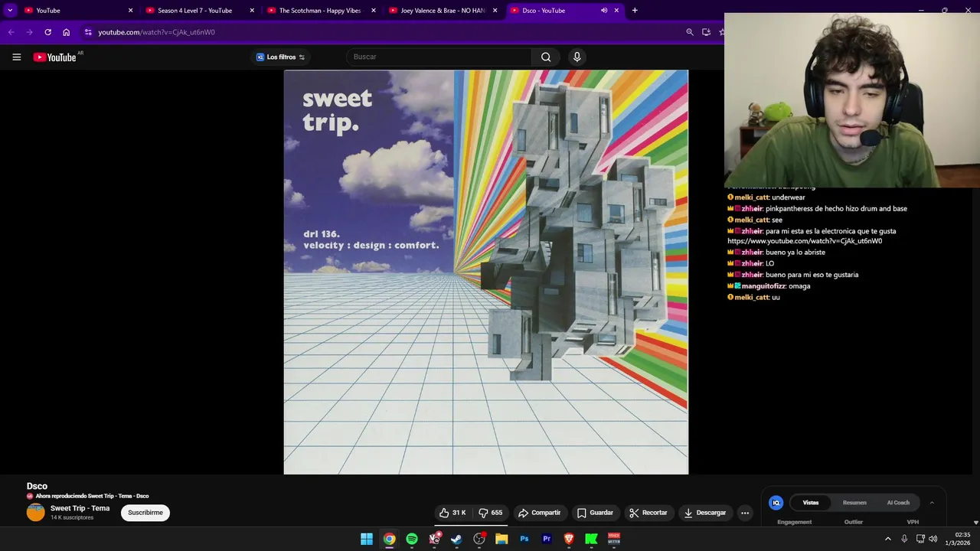Open the browser zoom magnifier icon
This screenshot has width=980, height=551.
[x=689, y=32]
